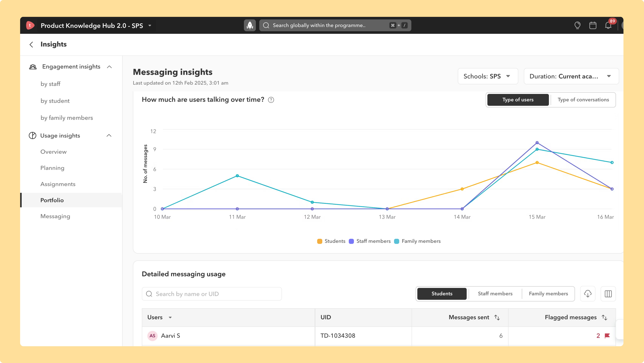Viewport: 644px width, 363px height.
Task: Click the lightbulb tips icon
Action: click(577, 25)
